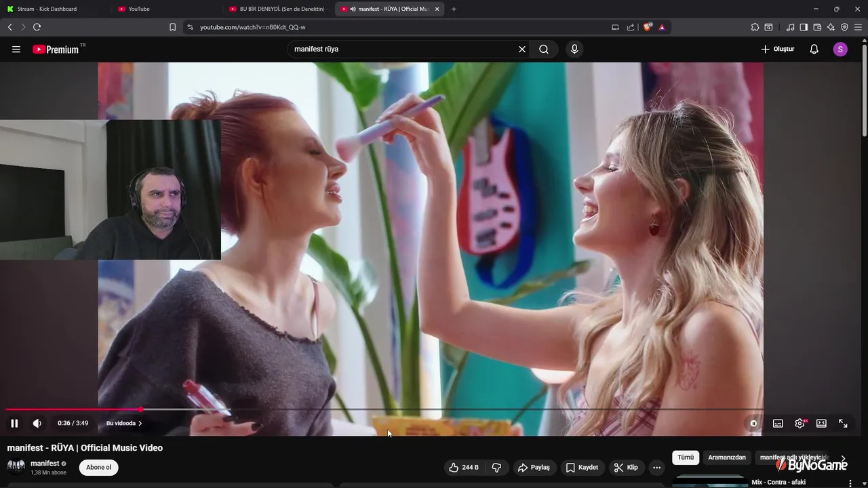Open Brave Shields lion icon
The image size is (868, 488).
[648, 27]
